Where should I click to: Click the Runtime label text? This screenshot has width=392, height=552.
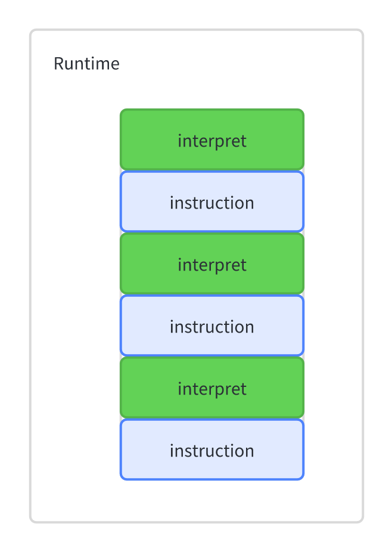[x=86, y=64]
